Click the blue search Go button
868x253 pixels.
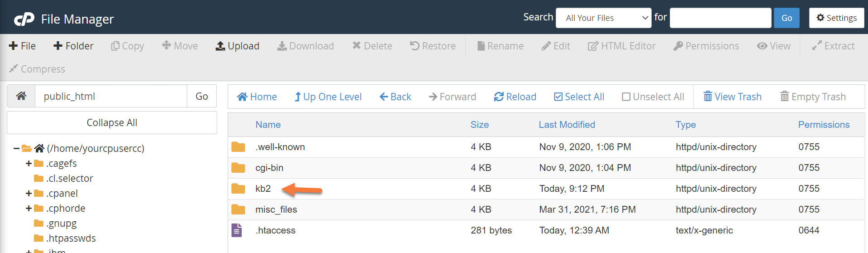pos(787,18)
